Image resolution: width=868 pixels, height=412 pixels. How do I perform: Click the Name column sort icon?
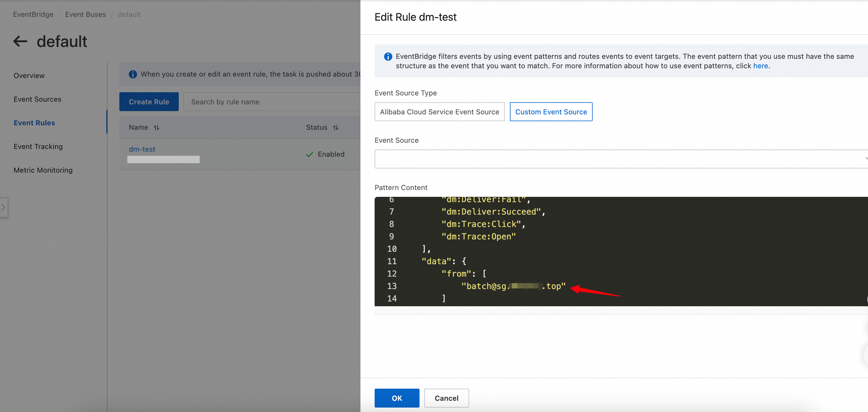(x=156, y=127)
